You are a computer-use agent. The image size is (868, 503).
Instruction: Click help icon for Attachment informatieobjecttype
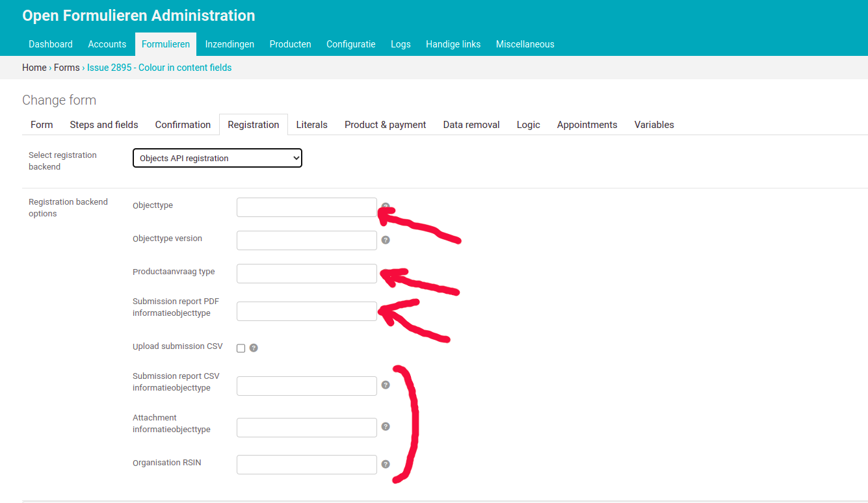386,426
